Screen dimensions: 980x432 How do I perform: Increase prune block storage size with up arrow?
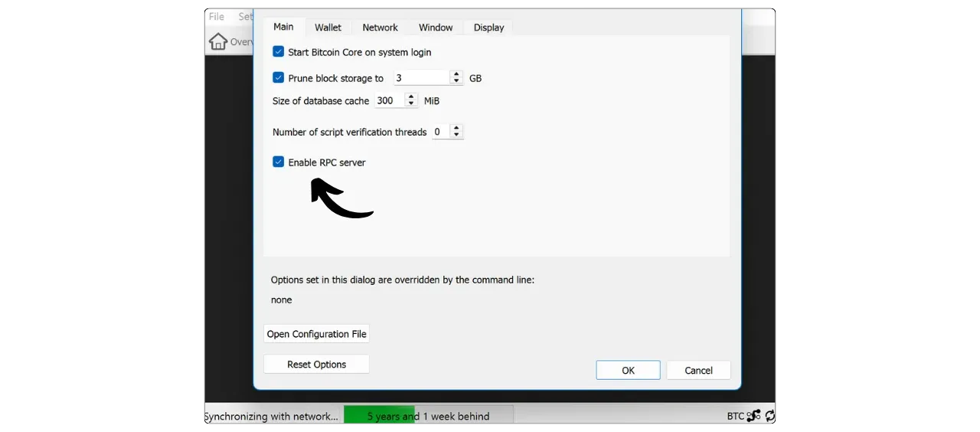point(456,74)
